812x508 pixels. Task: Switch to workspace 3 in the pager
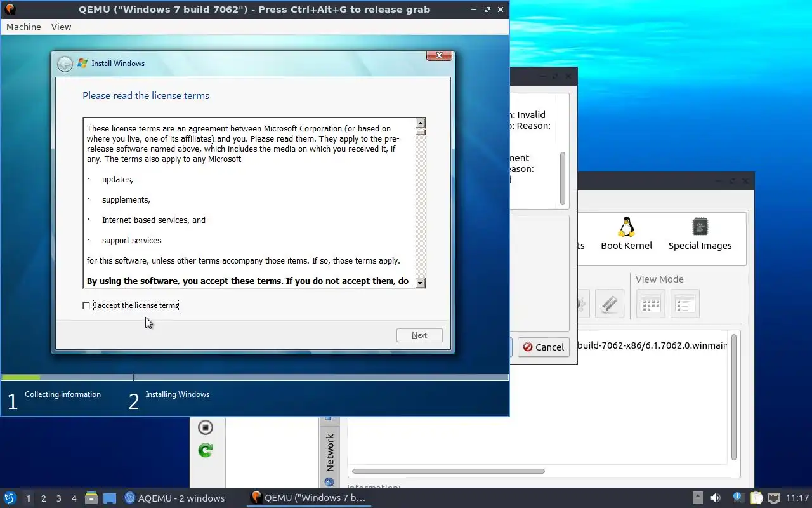click(x=58, y=498)
